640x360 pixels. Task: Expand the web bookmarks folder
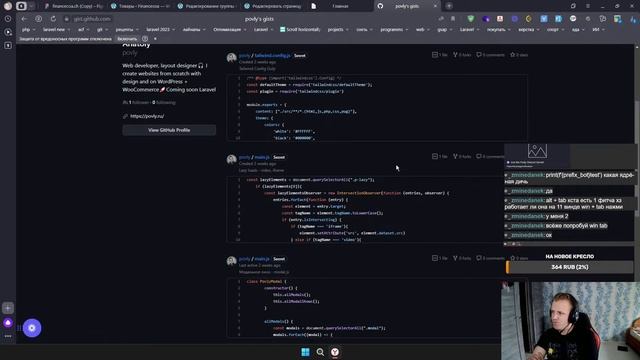(x=422, y=30)
